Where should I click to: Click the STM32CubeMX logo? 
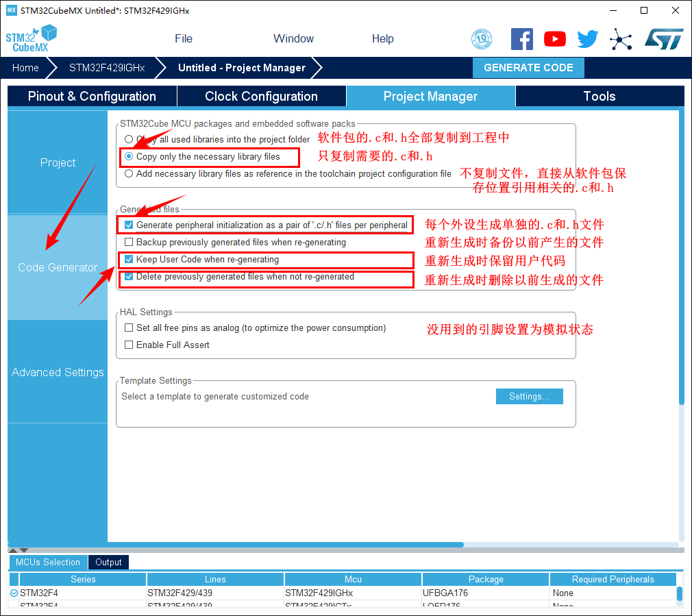tap(32, 39)
